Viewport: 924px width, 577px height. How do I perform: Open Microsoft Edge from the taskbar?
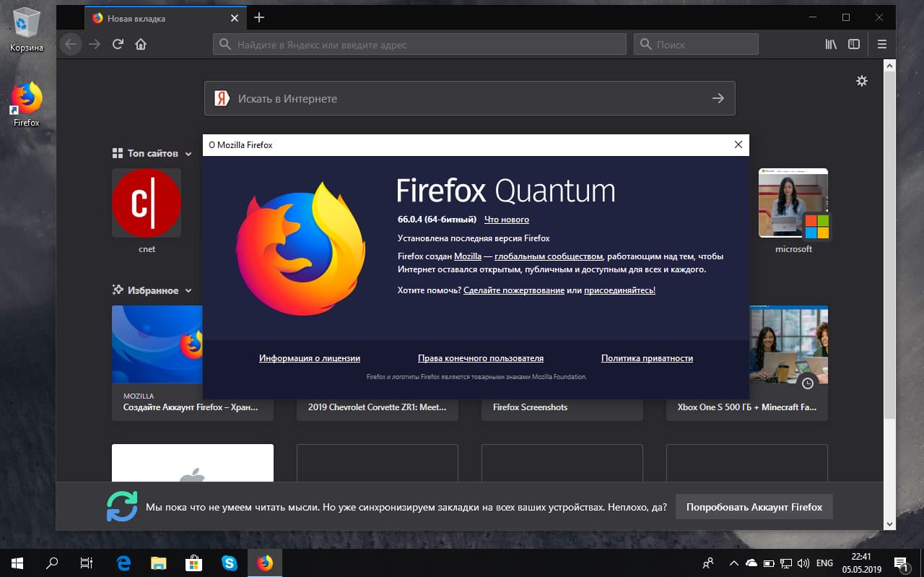(x=122, y=563)
